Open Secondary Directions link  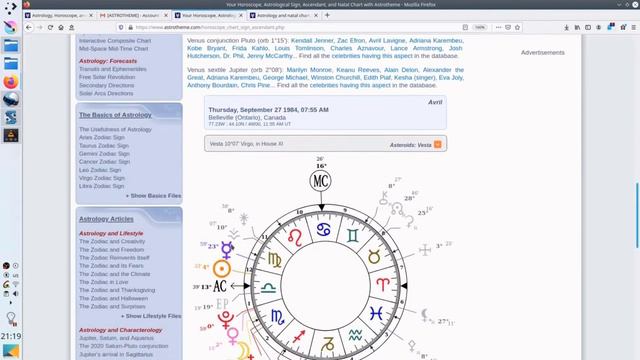pos(107,85)
